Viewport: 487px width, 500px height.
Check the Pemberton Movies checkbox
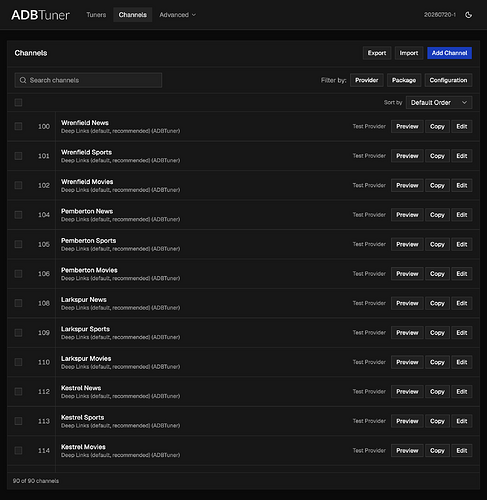[x=18, y=274]
